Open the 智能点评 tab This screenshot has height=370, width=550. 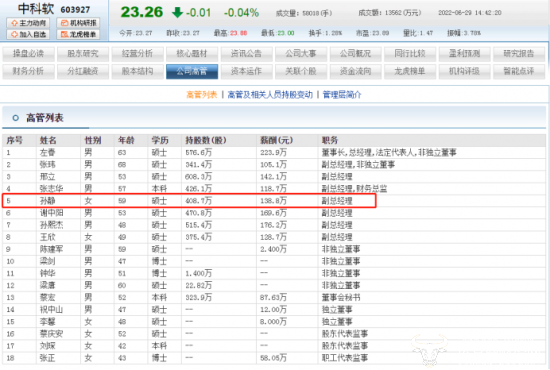519,71
